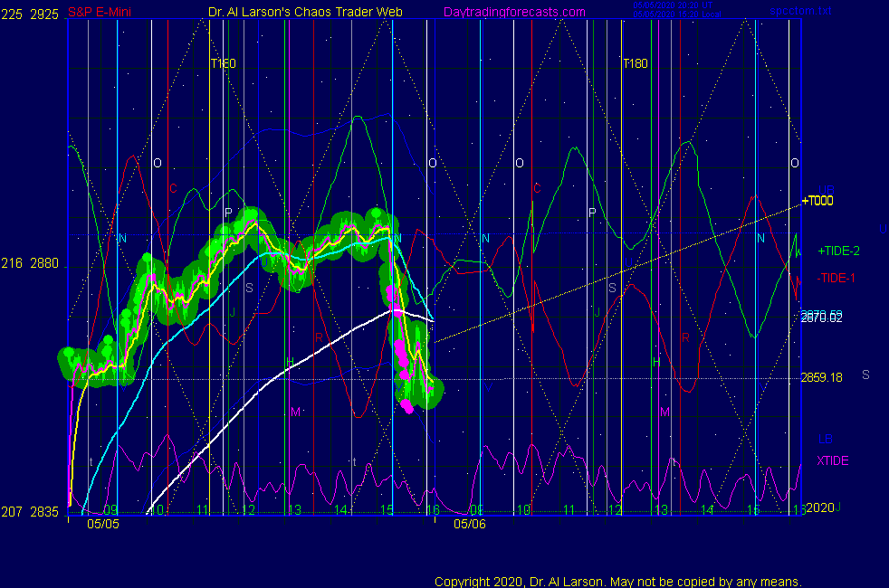Click the green "J" marker on 05/05
This screenshot has height=588, width=889.
pyautogui.click(x=232, y=312)
